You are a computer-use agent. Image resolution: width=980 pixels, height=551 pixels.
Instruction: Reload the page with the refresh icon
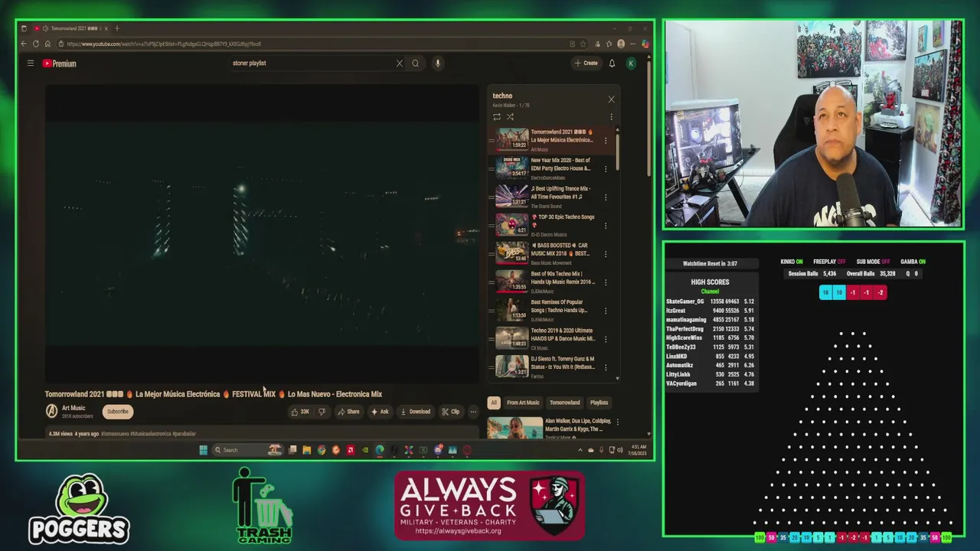(x=35, y=44)
